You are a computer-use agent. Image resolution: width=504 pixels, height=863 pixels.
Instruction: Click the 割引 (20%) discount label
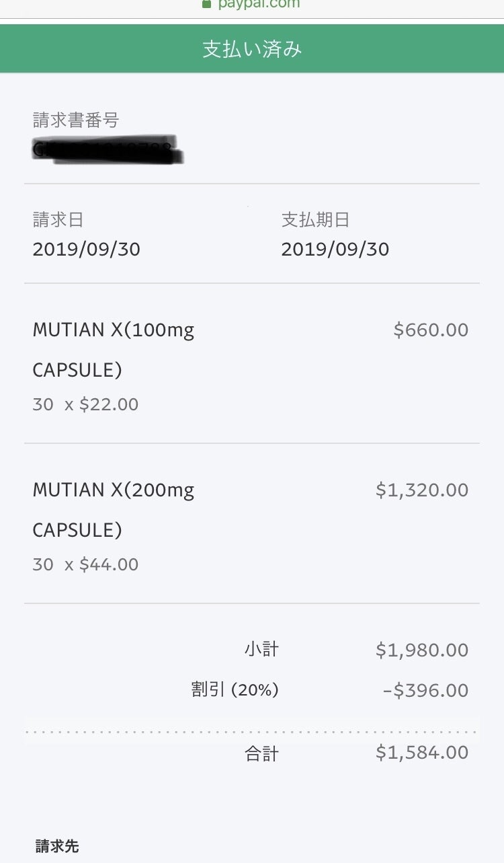(235, 690)
